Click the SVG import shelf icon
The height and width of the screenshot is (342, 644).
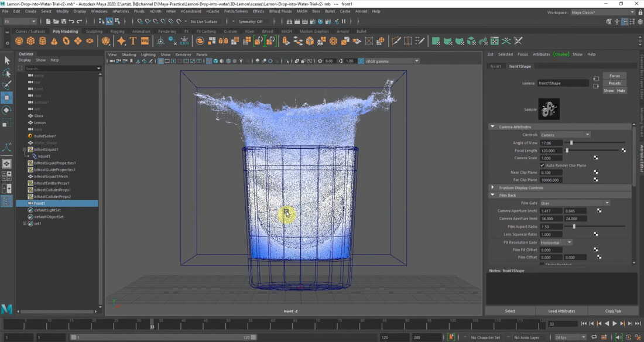tap(145, 40)
